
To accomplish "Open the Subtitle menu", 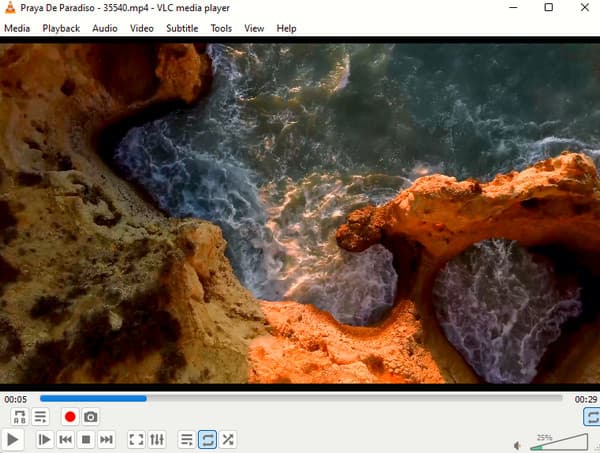I will pos(182,28).
